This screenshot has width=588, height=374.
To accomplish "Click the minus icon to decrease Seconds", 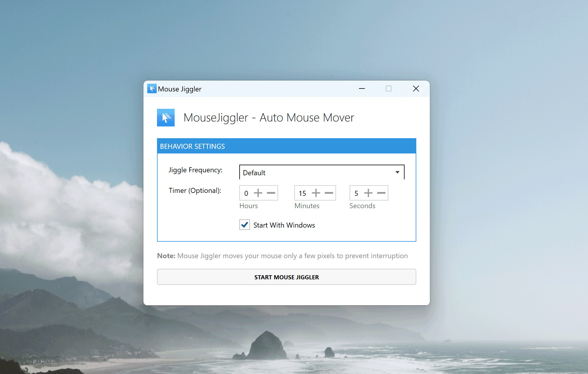I will 381,193.
